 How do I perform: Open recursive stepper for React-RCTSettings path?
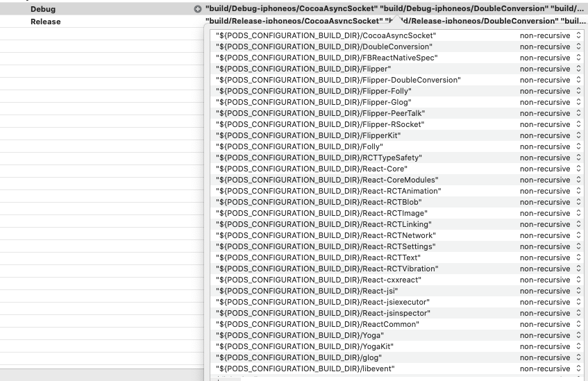[578, 247]
